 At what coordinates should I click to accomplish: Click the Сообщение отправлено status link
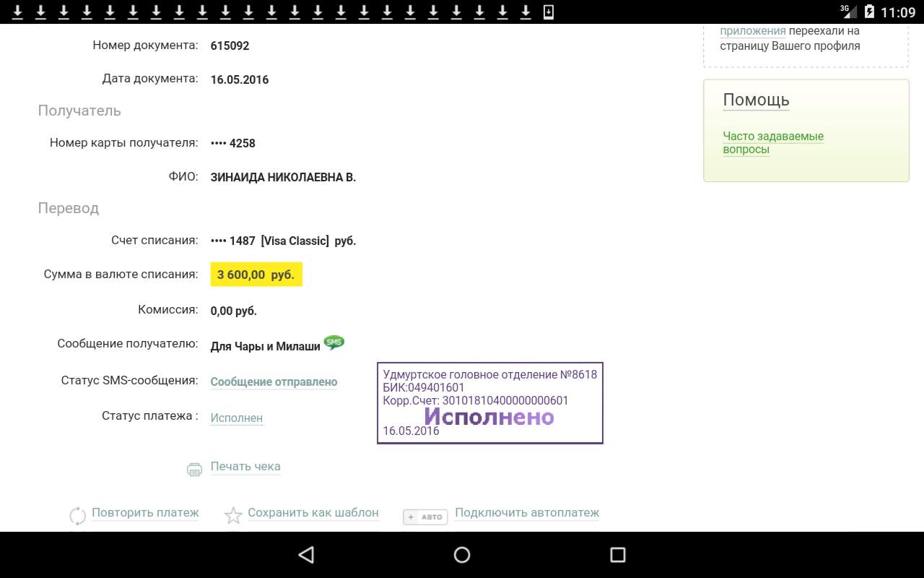[x=274, y=382]
